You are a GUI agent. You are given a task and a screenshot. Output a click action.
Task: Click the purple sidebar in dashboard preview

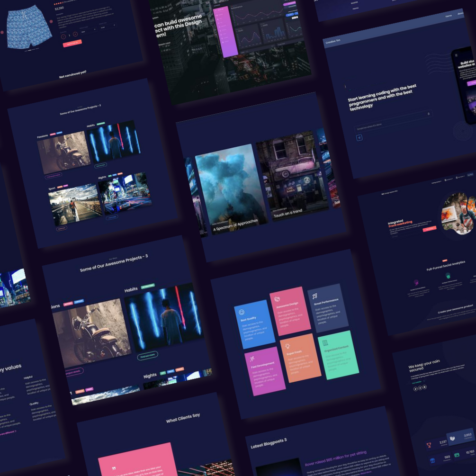pyautogui.click(x=225, y=32)
